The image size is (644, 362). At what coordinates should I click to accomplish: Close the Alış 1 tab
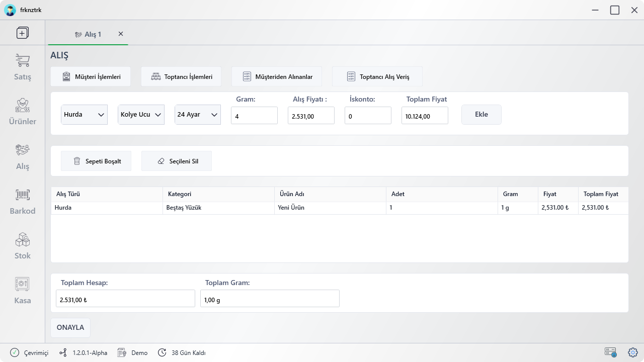pyautogui.click(x=121, y=34)
